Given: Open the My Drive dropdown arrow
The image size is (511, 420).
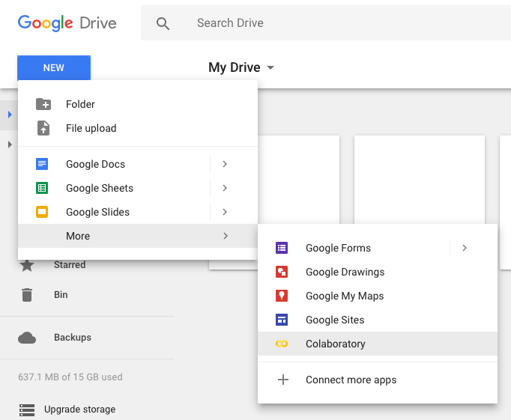Looking at the screenshot, I should pyautogui.click(x=270, y=67).
